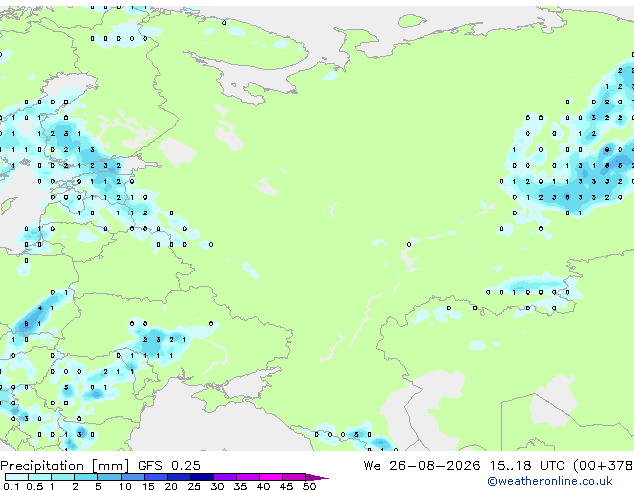Click the legend value '20' label
This screenshot has width=634, height=490.
[171, 486]
